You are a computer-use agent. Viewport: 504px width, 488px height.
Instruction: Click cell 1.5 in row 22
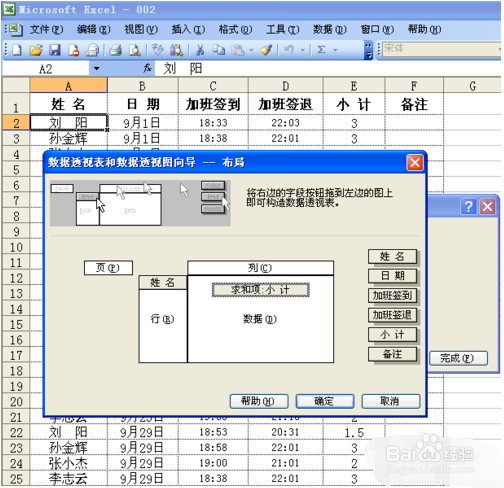(354, 433)
